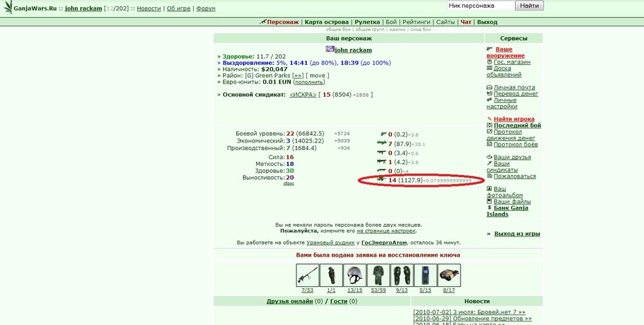Focus the Ник персонажа search field
The width and height of the screenshot is (644, 325).
click(x=480, y=6)
